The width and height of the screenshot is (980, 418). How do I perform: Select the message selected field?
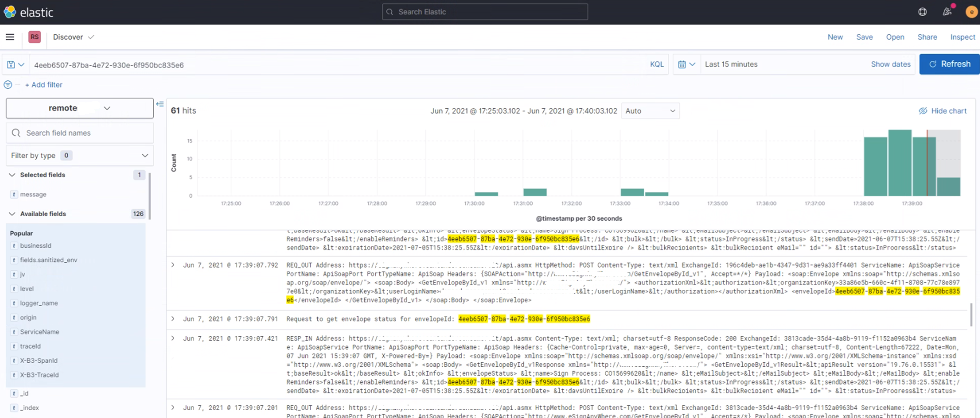(x=33, y=195)
